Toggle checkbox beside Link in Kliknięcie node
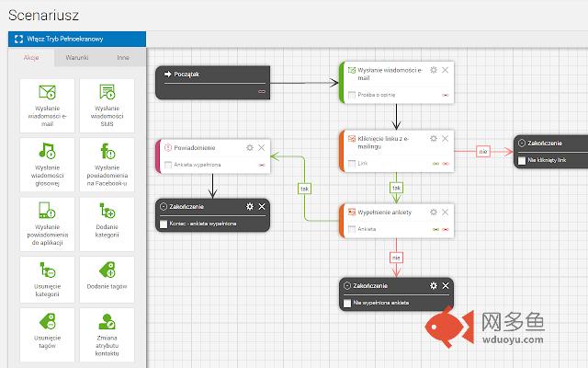The height and width of the screenshot is (368, 588). pyautogui.click(x=352, y=164)
